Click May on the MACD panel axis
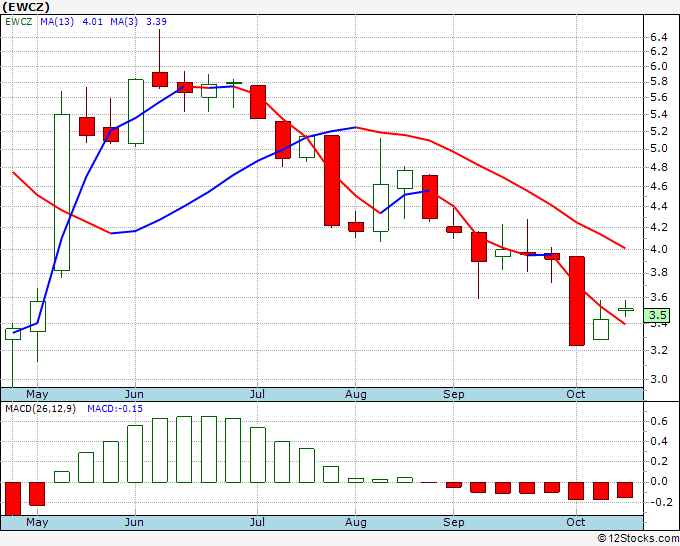The width and height of the screenshot is (680, 546). 37,522
